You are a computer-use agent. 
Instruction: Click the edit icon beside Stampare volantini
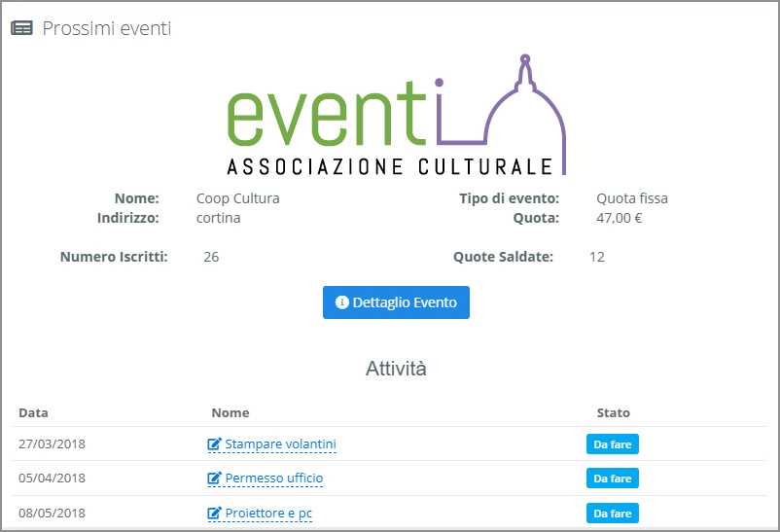point(214,444)
